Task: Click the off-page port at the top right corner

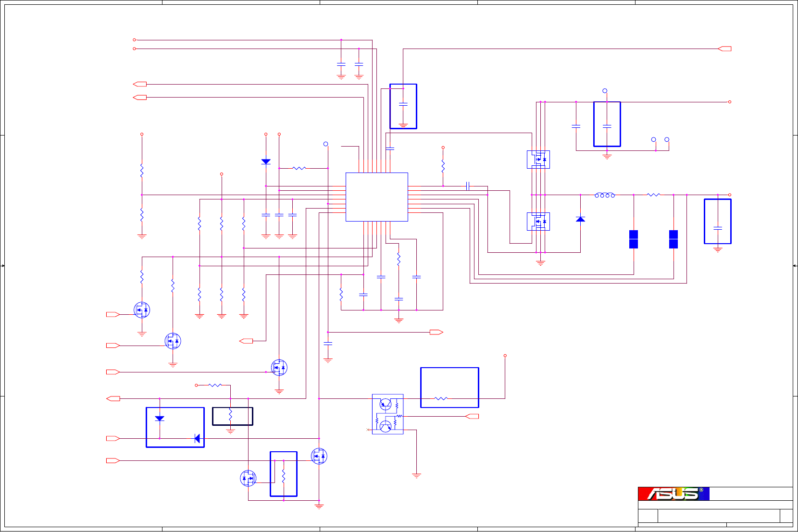Action: tap(724, 49)
